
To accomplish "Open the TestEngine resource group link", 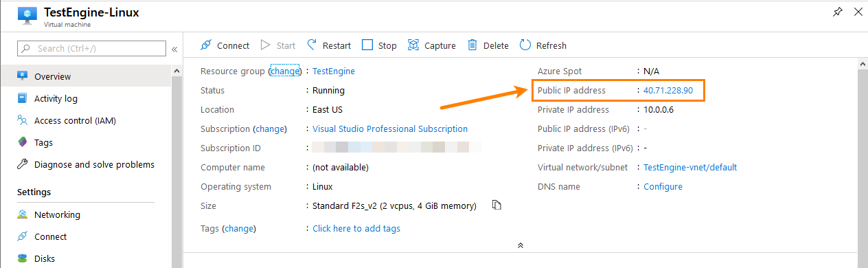I will click(x=334, y=71).
